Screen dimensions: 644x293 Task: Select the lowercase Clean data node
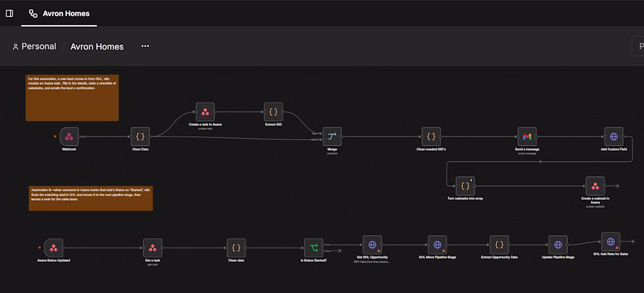click(236, 248)
